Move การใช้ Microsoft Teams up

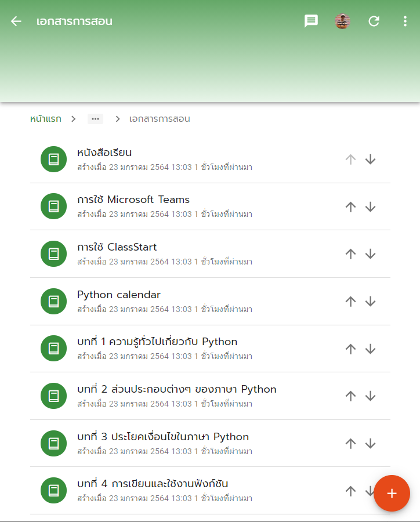point(350,206)
